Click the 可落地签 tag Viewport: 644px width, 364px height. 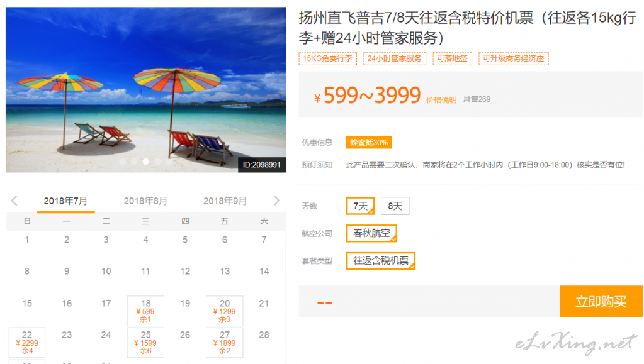click(x=452, y=58)
